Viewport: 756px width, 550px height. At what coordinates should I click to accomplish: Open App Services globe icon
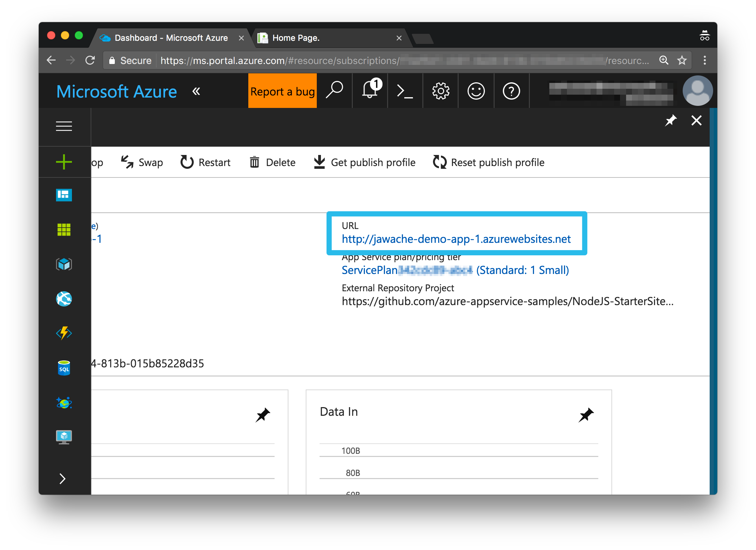64,299
